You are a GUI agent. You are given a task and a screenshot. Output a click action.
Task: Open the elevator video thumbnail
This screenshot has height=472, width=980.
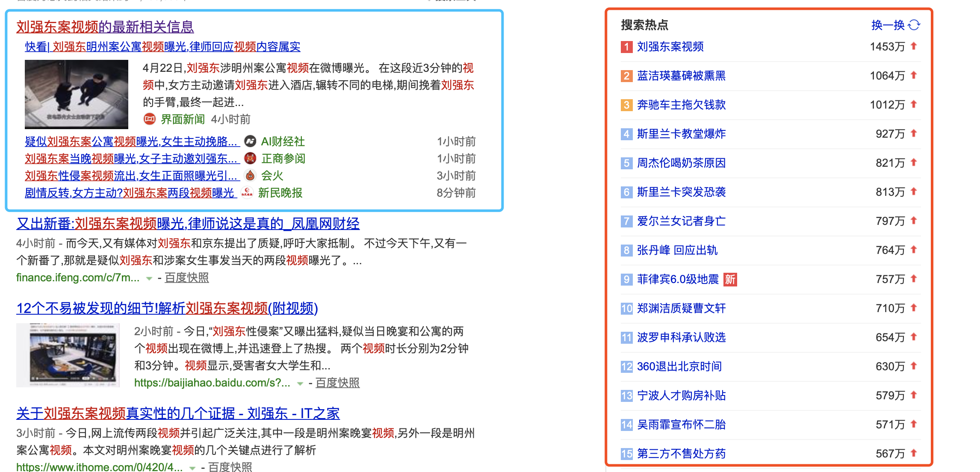click(x=77, y=94)
